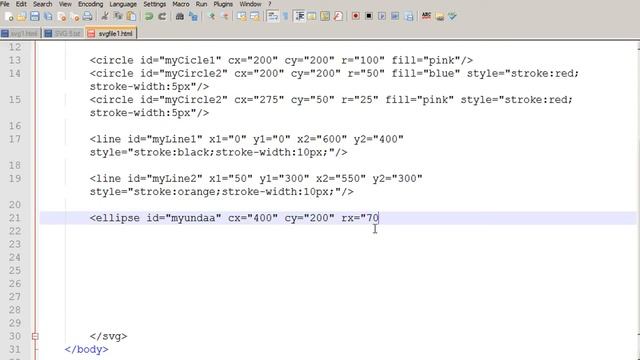Run macro multiple times icon
Image resolution: width=640 pixels, height=360 pixels.
395,16
